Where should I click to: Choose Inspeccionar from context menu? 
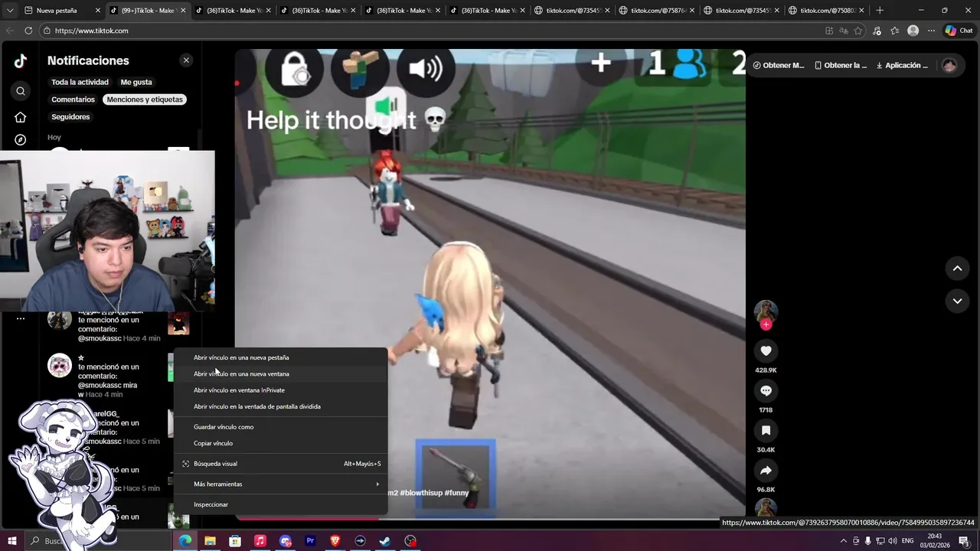pyautogui.click(x=280, y=504)
